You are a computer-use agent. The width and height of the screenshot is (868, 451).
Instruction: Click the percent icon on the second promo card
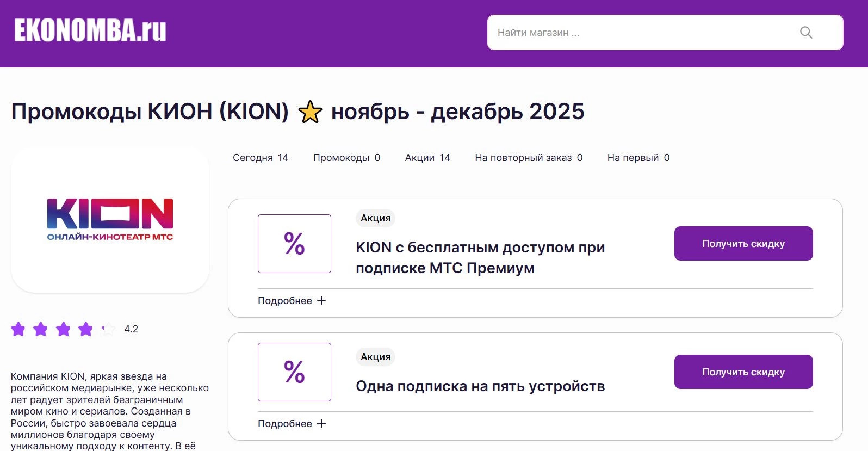(x=294, y=372)
